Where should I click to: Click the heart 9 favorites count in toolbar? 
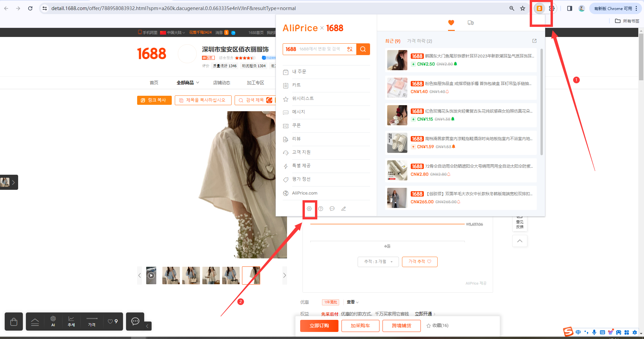(x=113, y=322)
